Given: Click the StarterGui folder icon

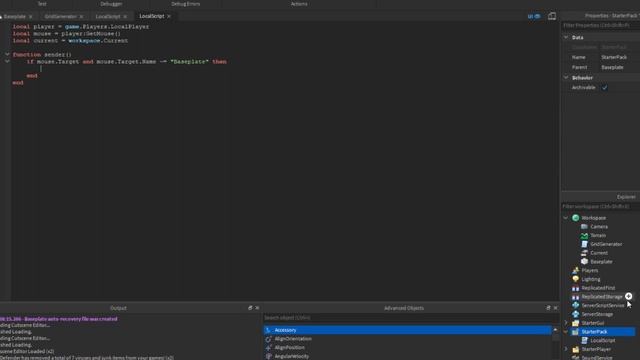Looking at the screenshot, I should pos(576,323).
